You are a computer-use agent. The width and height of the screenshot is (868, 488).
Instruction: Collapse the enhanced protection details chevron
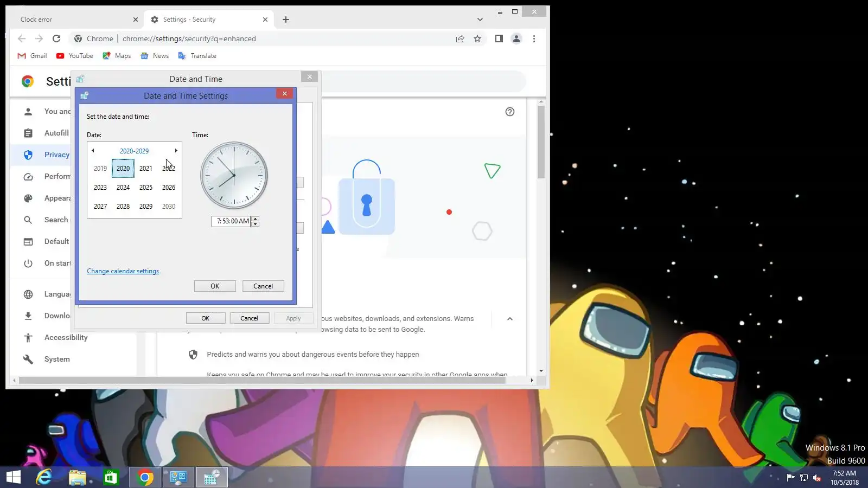(510, 319)
